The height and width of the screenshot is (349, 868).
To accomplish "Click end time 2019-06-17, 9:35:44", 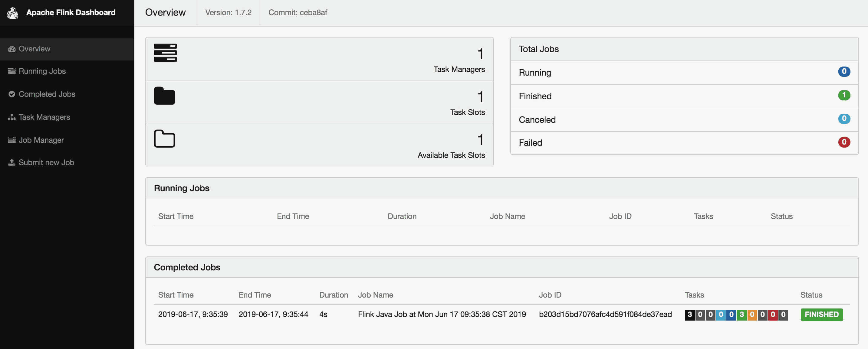I will point(273,314).
